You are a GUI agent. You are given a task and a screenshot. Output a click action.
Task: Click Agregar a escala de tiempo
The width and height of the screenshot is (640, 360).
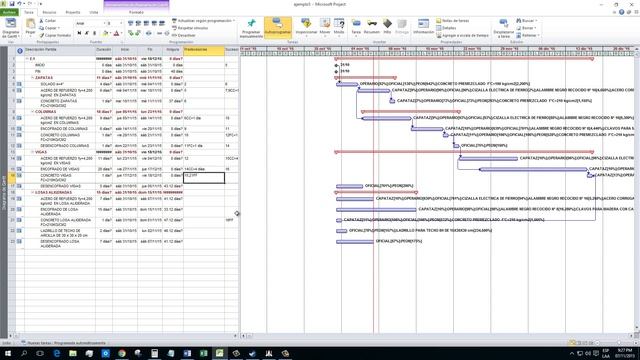[x=462, y=35]
